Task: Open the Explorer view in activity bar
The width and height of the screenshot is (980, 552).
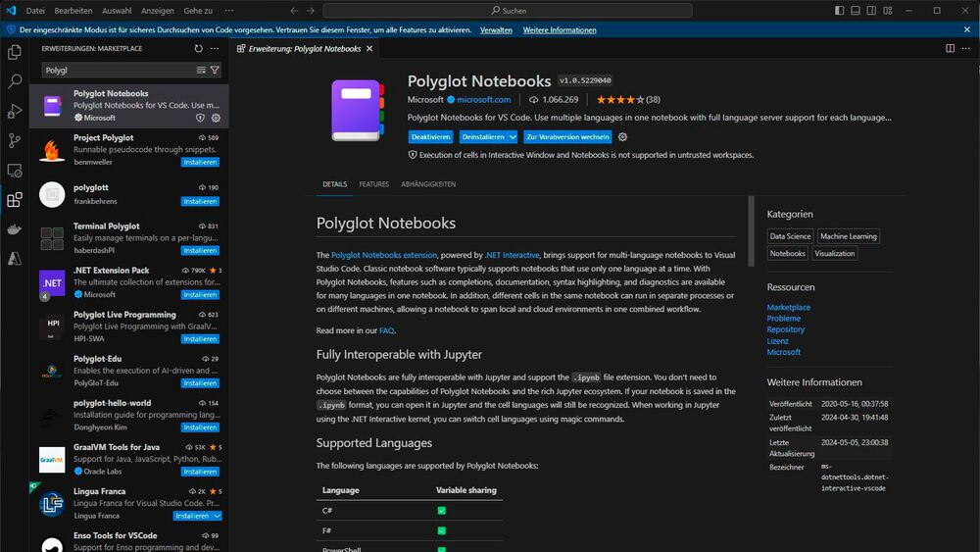Action: click(15, 52)
